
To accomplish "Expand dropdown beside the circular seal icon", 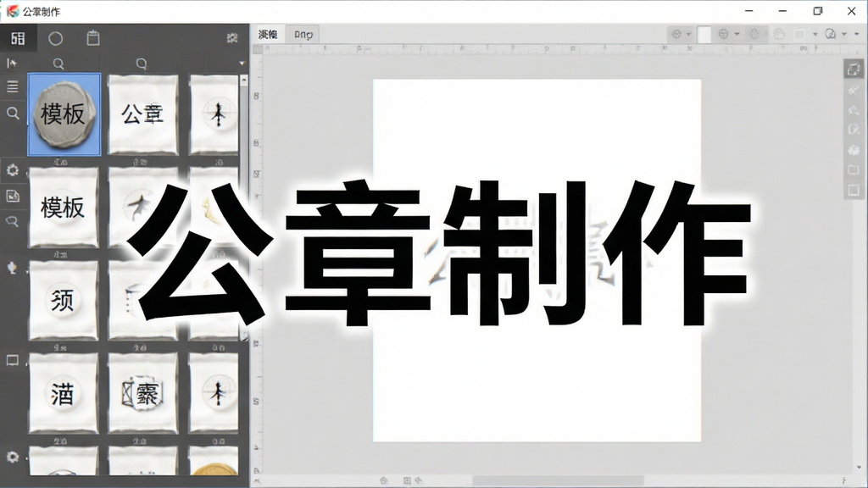I will [844, 34].
